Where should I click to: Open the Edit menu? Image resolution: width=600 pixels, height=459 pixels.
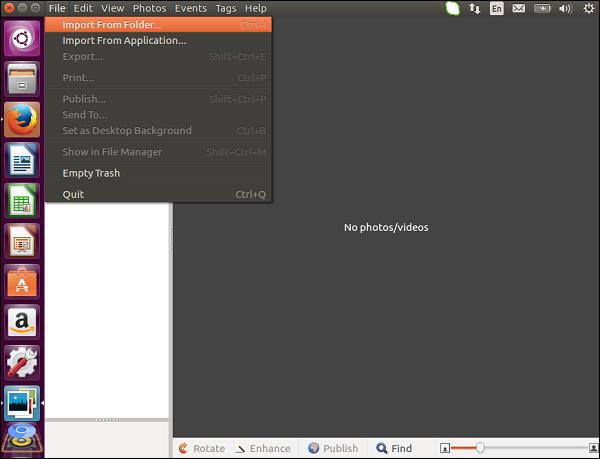click(83, 8)
